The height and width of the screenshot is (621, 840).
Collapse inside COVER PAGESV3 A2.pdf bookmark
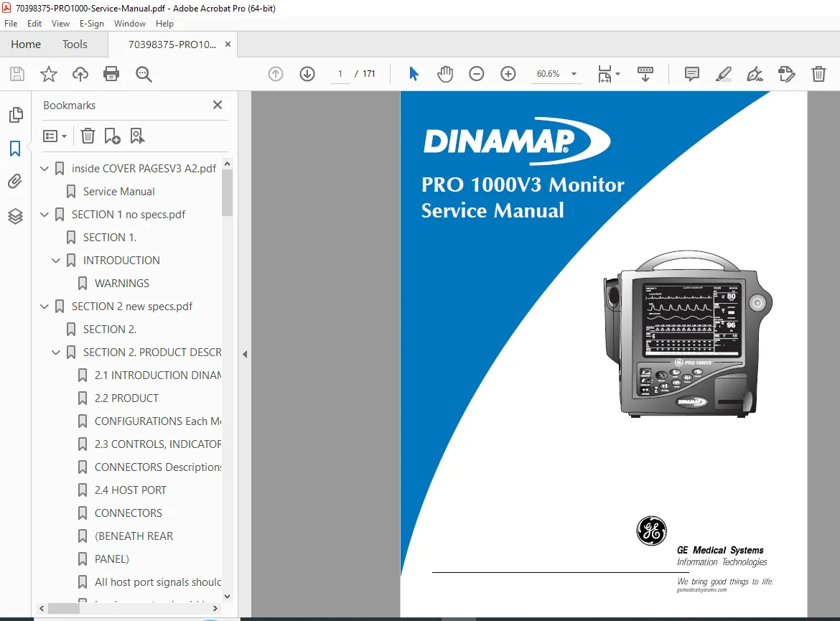(x=45, y=169)
